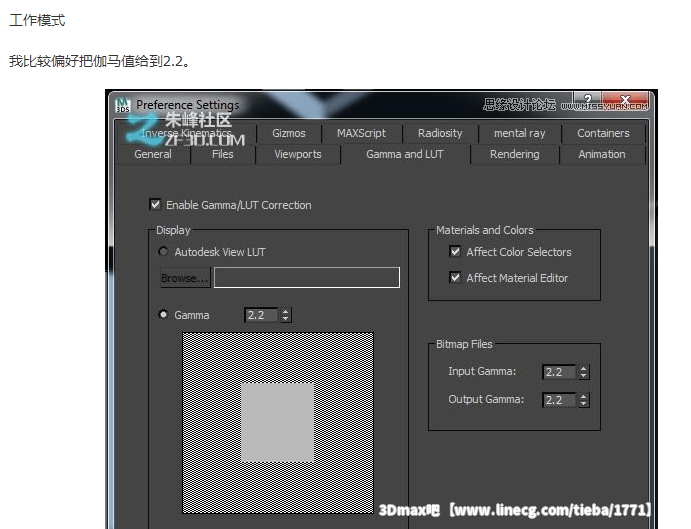
Task: Click the Input Gamma: label
Action: (x=482, y=371)
